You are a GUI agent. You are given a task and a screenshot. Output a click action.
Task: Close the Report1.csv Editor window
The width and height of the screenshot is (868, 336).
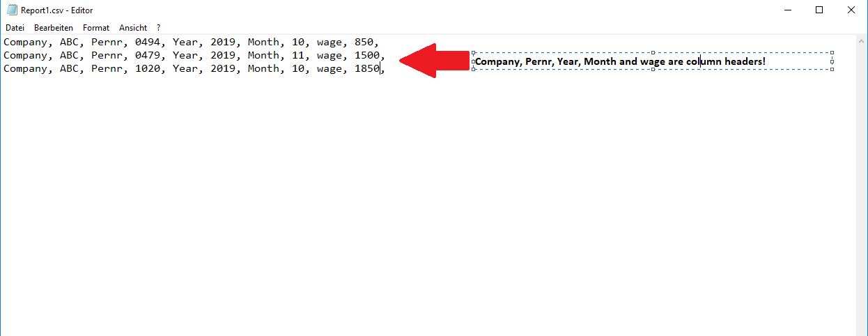point(851,10)
